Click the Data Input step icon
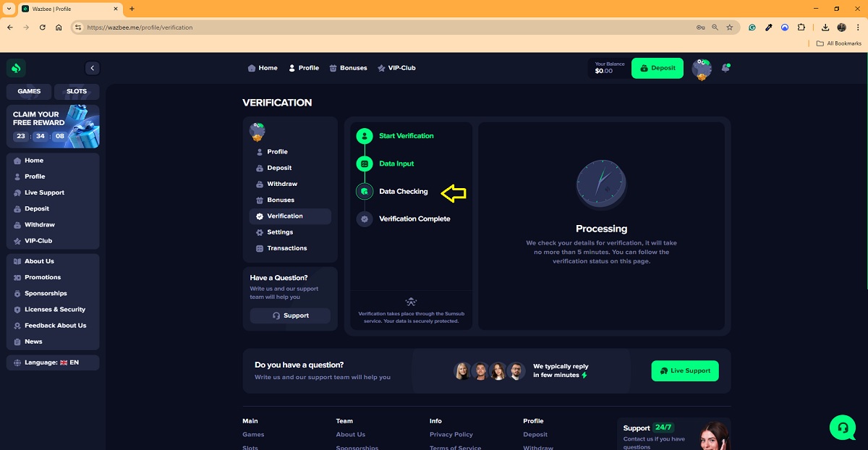Image resolution: width=868 pixels, height=450 pixels. pos(365,164)
